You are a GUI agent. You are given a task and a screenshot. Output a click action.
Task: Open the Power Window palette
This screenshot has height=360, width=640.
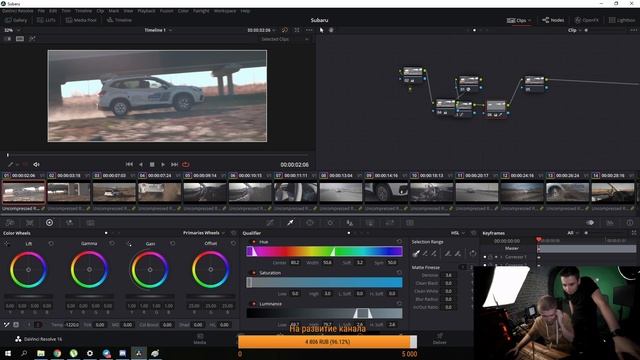coord(310,223)
